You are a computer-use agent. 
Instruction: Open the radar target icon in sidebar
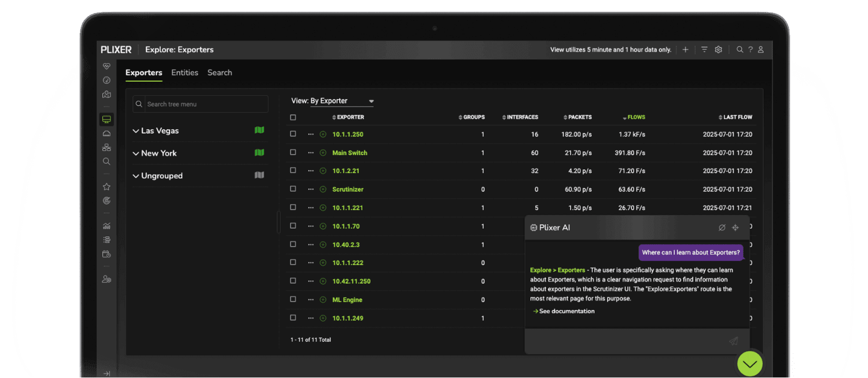[106, 201]
